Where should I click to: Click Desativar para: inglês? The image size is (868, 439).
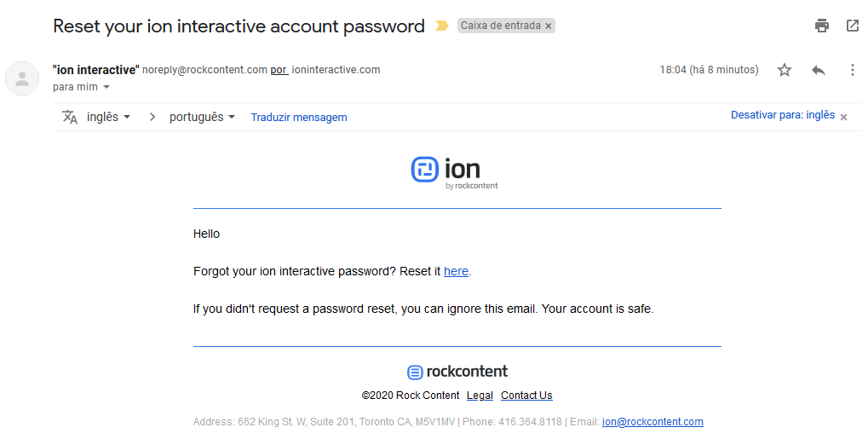point(782,115)
